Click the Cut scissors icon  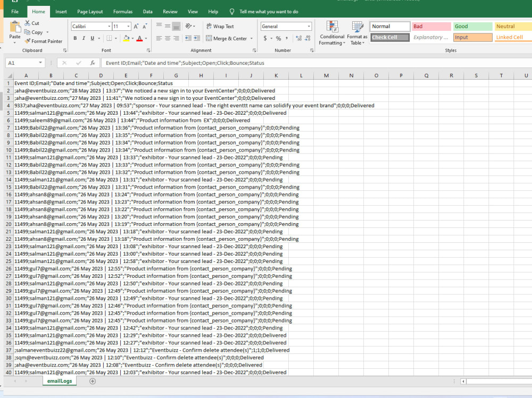(28, 23)
